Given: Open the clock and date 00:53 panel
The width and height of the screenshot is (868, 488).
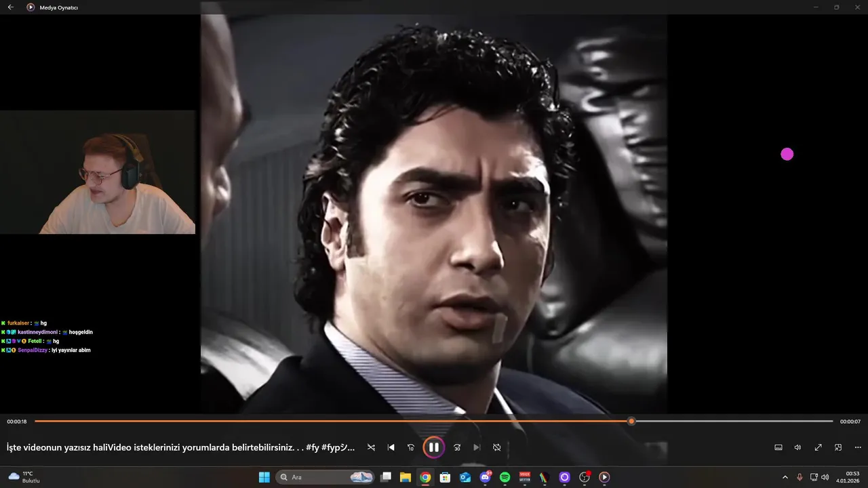Looking at the screenshot, I should (848, 477).
